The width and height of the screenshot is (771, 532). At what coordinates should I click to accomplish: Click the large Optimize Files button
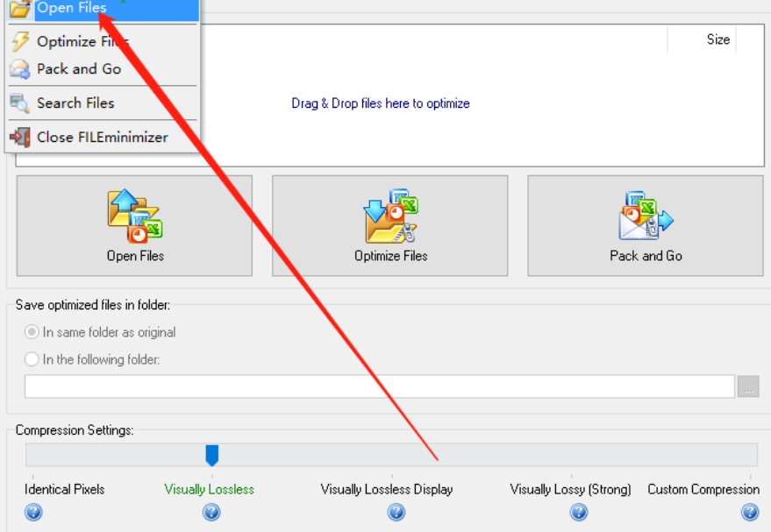390,225
